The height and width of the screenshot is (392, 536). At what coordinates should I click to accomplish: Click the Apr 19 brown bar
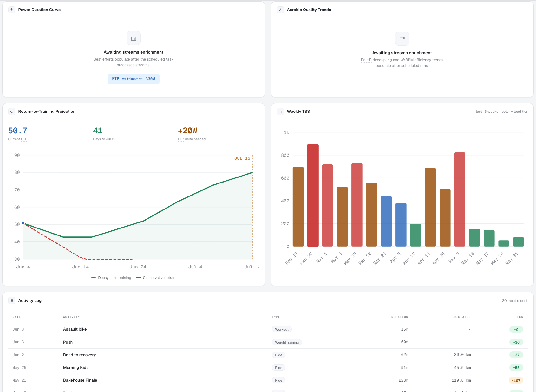click(430, 207)
